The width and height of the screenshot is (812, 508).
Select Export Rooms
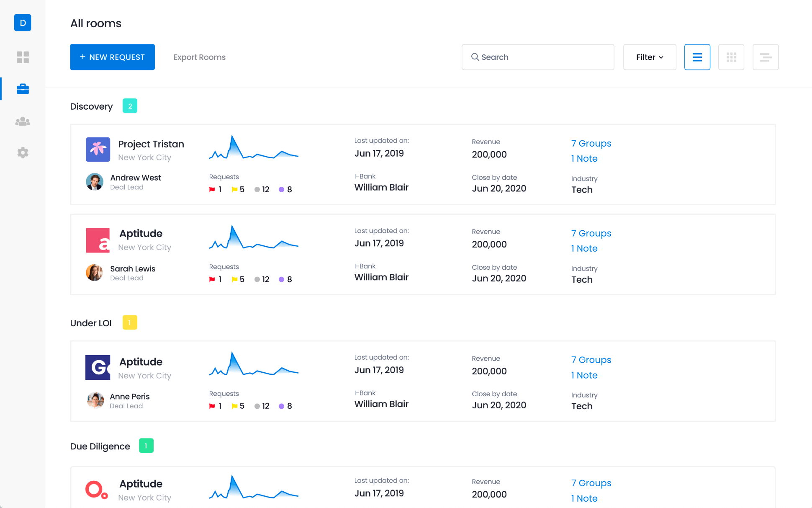[199, 57]
